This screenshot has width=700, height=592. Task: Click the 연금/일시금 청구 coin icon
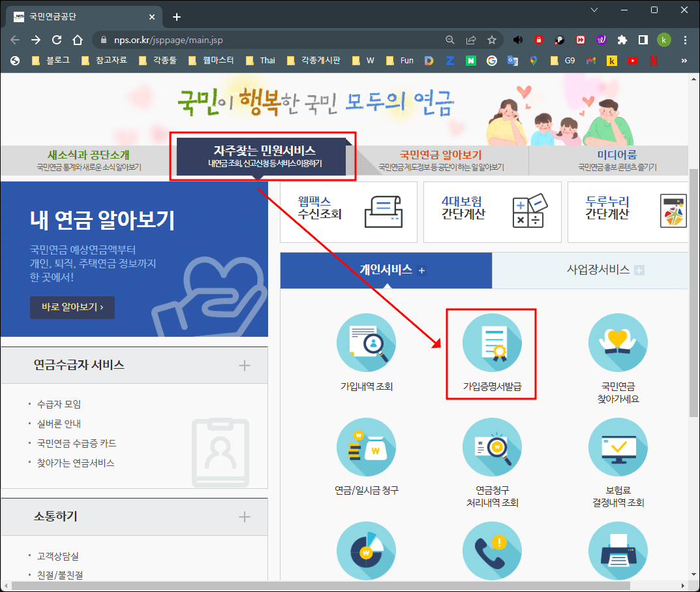pos(366,447)
